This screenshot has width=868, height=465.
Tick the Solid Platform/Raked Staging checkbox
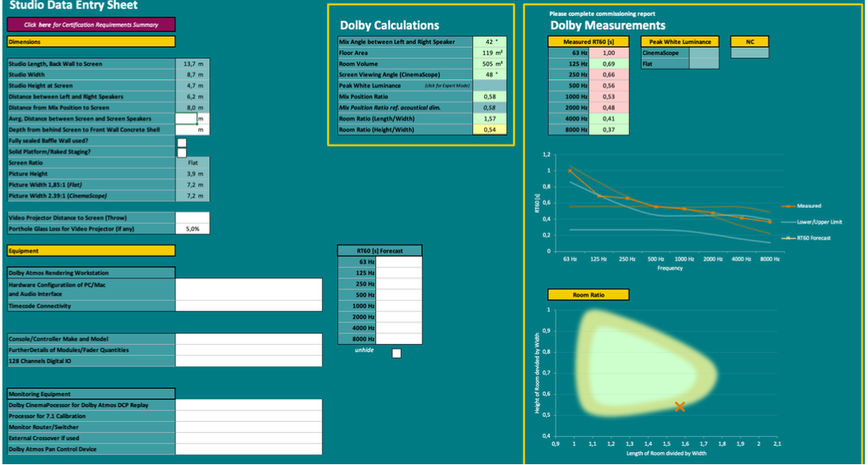(x=182, y=153)
